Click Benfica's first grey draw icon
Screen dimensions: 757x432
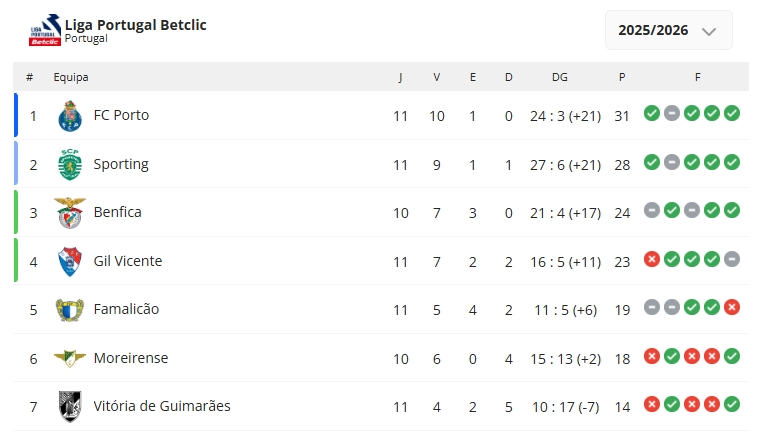652,210
